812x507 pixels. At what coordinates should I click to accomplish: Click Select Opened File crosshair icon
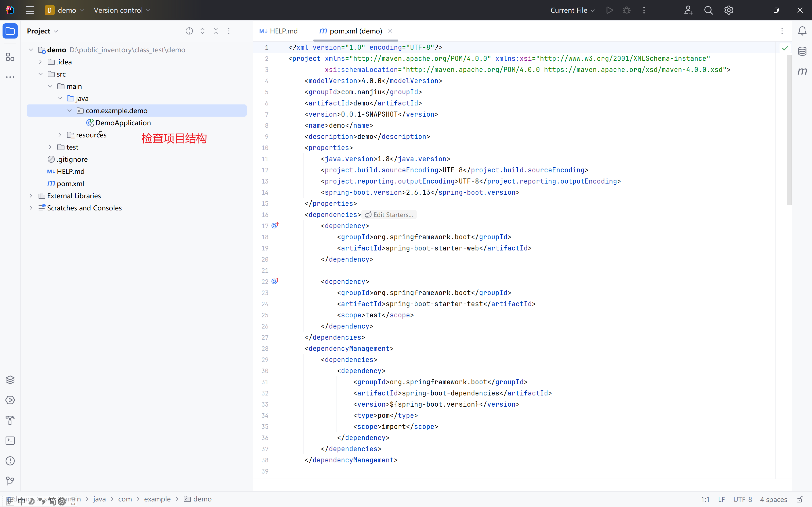click(189, 31)
